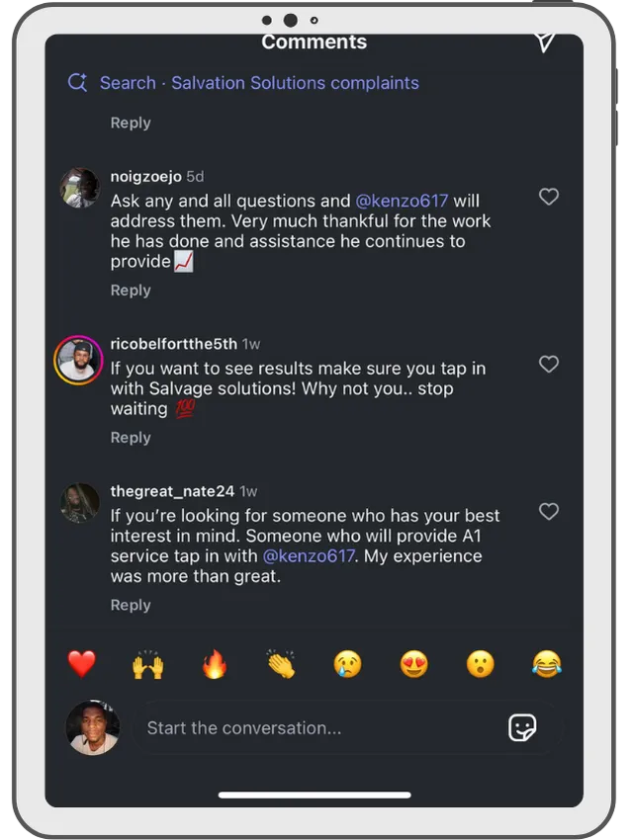Image resolution: width=630 pixels, height=840 pixels.
Task: Send the crying face emoji reaction
Action: tap(347, 664)
